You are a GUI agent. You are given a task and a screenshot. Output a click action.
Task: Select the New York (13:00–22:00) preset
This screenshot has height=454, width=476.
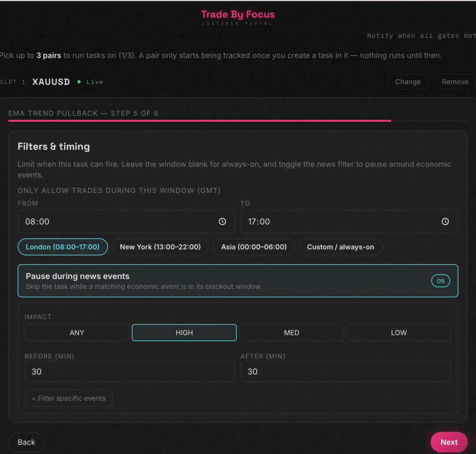click(160, 247)
